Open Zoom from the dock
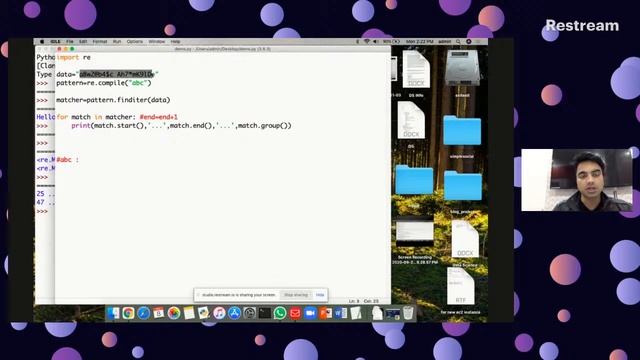The width and height of the screenshot is (640, 360). (310, 313)
